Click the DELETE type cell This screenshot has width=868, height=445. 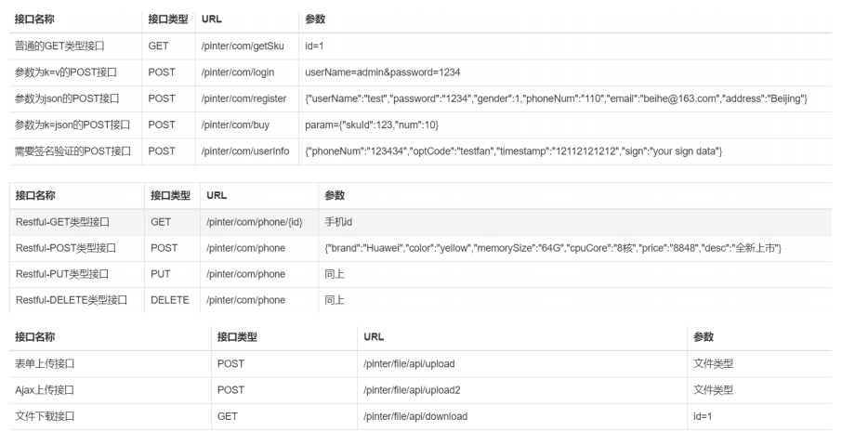pyautogui.click(x=169, y=300)
